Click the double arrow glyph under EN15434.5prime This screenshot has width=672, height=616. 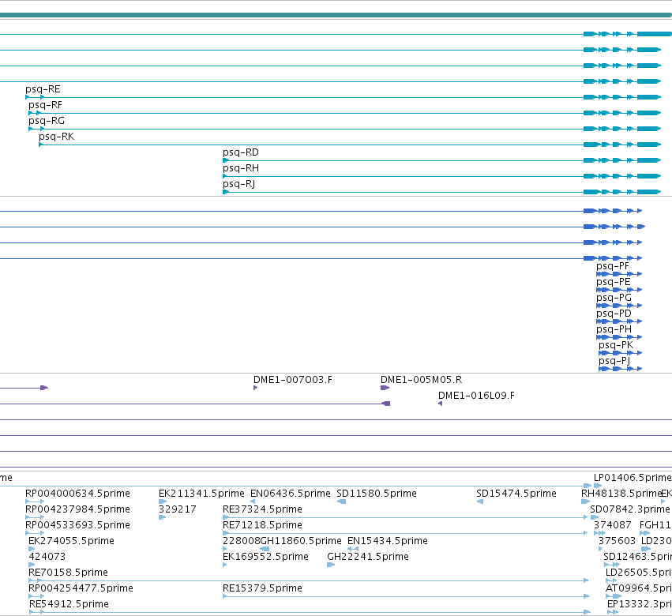pyautogui.click(x=353, y=549)
